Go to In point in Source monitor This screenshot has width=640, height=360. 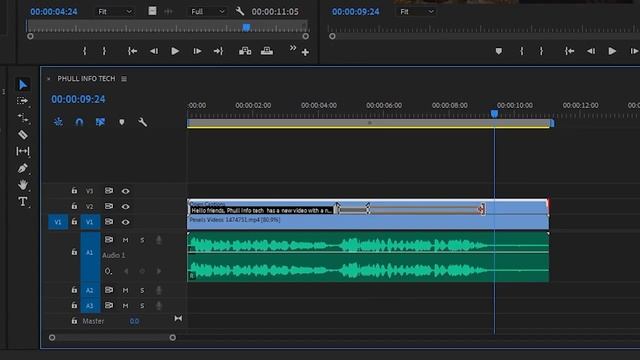(132, 51)
